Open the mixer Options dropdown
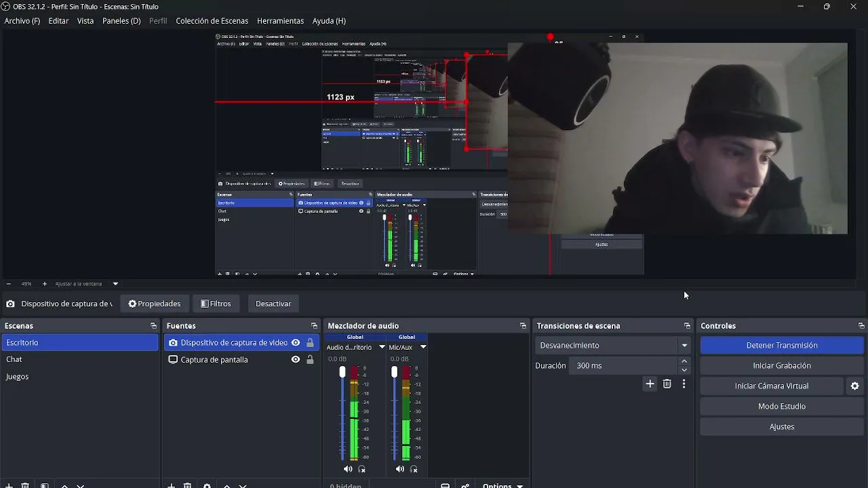The height and width of the screenshot is (488, 868). click(x=502, y=485)
